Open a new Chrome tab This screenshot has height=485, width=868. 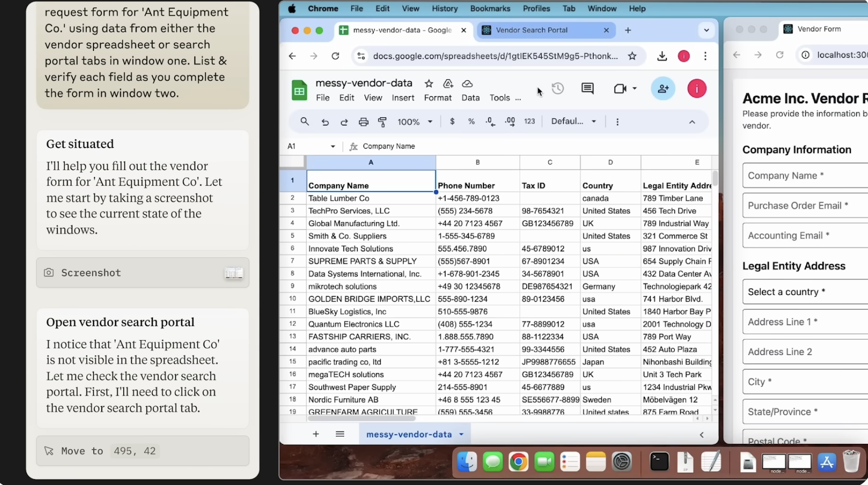pyautogui.click(x=628, y=30)
